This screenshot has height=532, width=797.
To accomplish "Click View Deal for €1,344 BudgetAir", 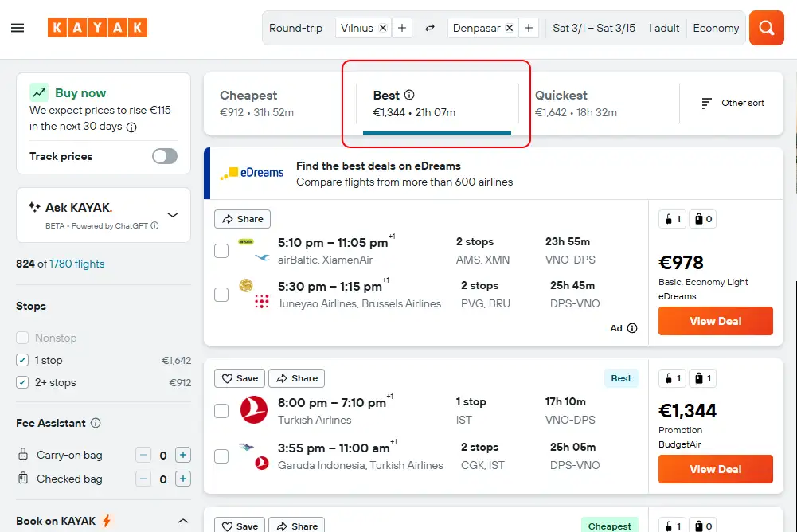I will [715, 469].
